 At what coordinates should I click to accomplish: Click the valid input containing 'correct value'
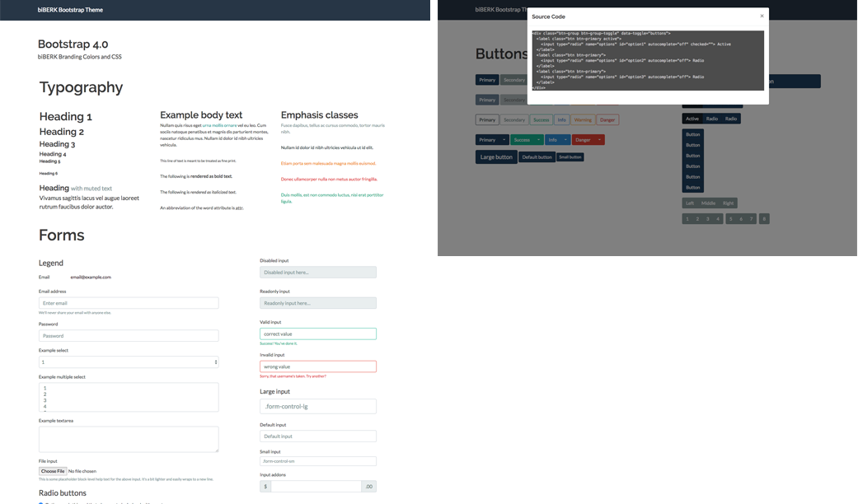click(x=318, y=334)
